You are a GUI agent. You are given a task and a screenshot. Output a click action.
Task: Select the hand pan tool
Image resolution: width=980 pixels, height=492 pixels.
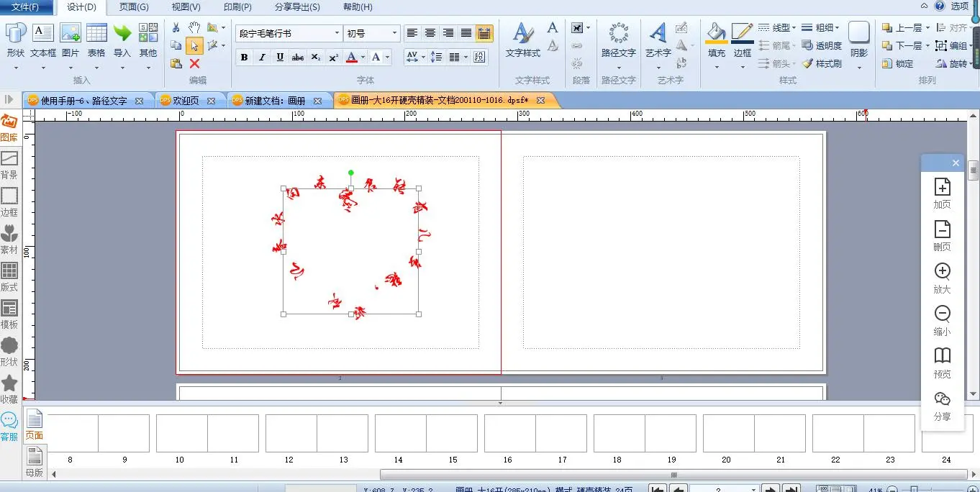pyautogui.click(x=194, y=27)
